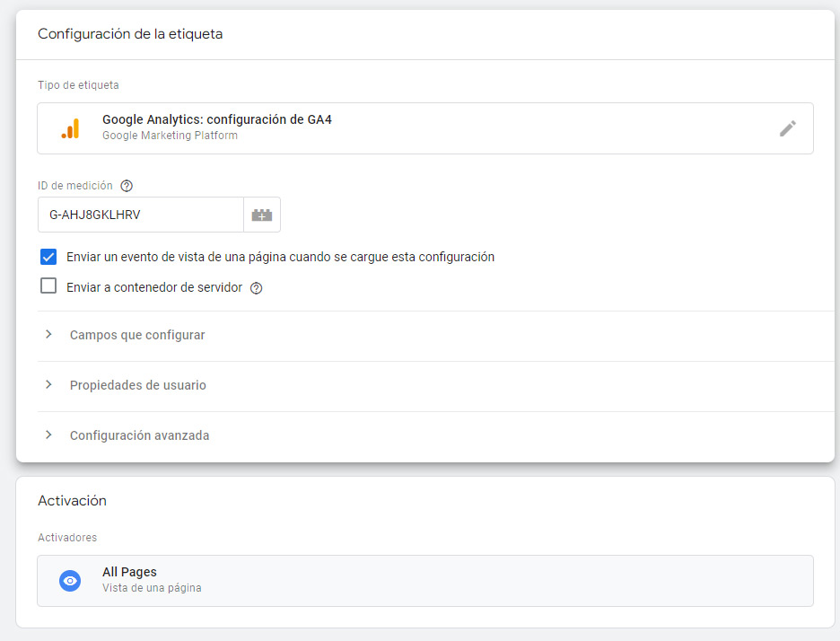This screenshot has width=840, height=641.
Task: Open Google Analytics: configuración de GA4 tag type card
Action: 425,128
